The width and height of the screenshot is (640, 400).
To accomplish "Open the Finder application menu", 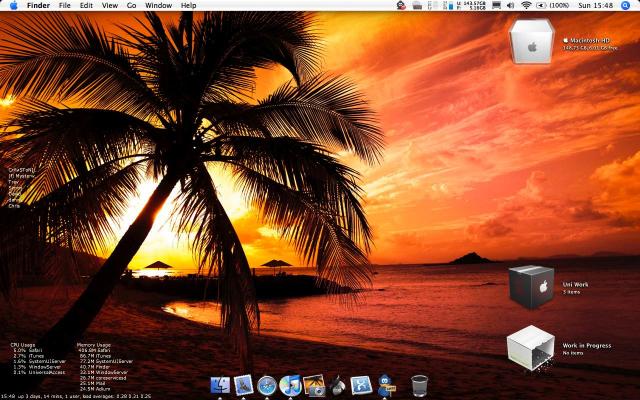I will (38, 5).
